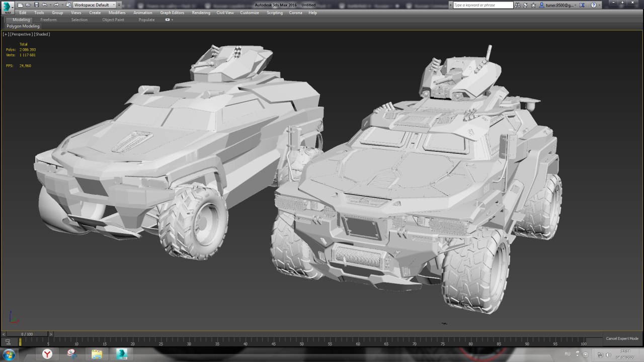This screenshot has width=644, height=362.
Task: Open the Graph Editors menu
Action: click(172, 13)
